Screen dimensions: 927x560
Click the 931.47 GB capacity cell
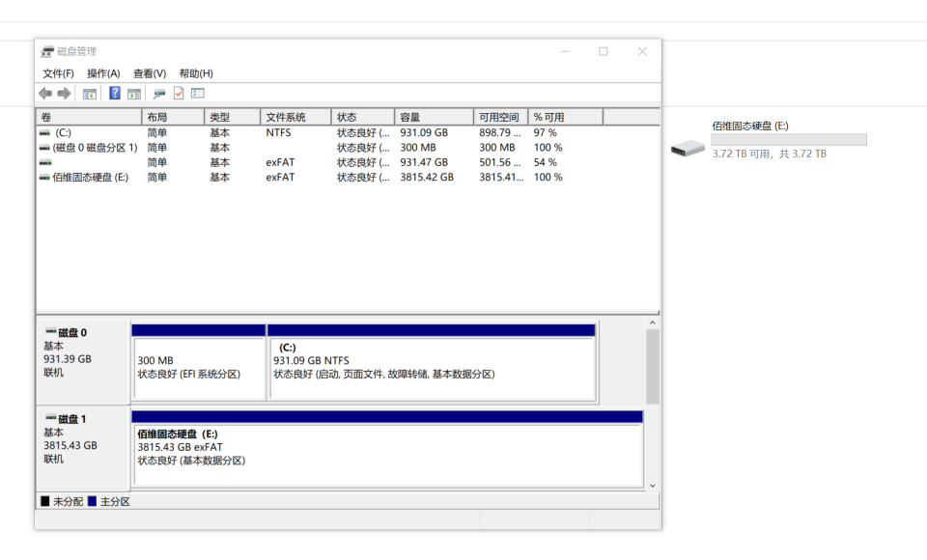[424, 162]
